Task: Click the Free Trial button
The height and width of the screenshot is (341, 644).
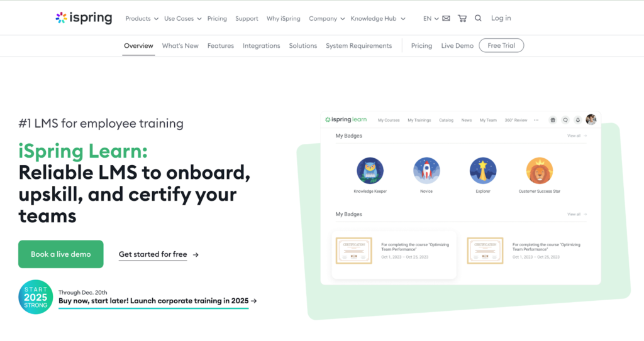Action: [501, 46]
